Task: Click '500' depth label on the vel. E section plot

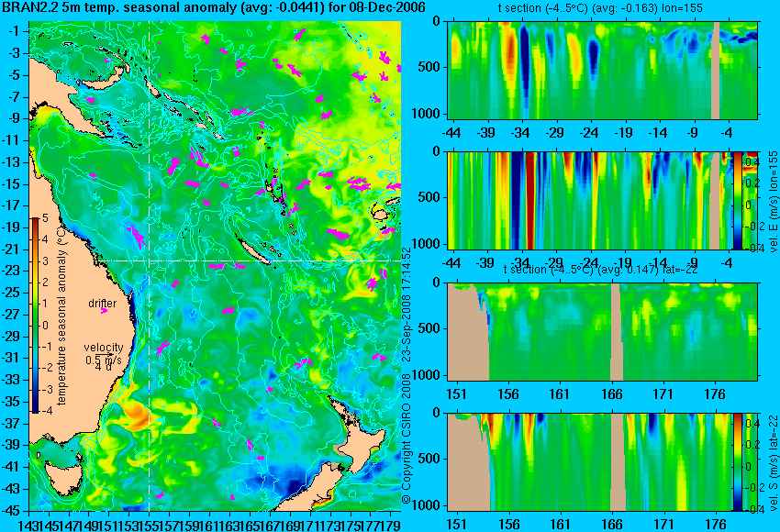Action: pyautogui.click(x=429, y=197)
